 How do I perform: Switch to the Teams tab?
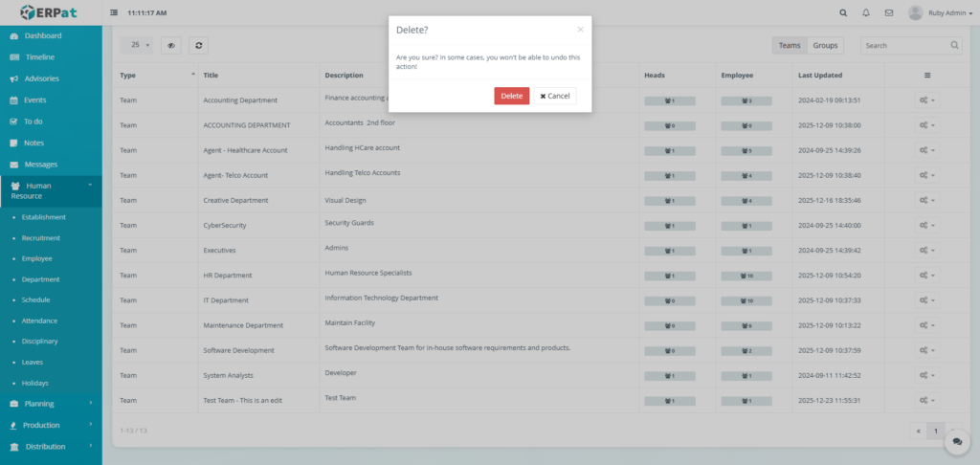pos(790,45)
